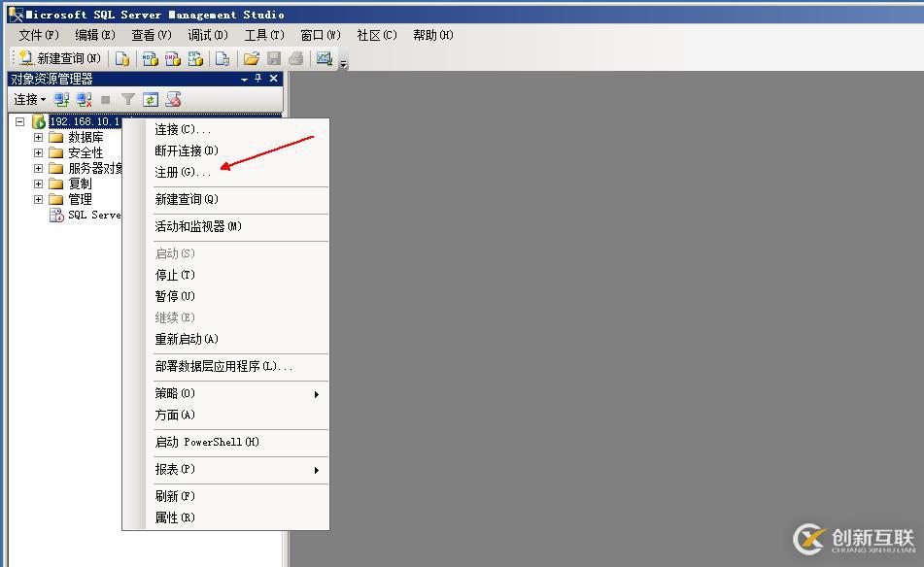Select the DMX query toolbar icon

172,58
